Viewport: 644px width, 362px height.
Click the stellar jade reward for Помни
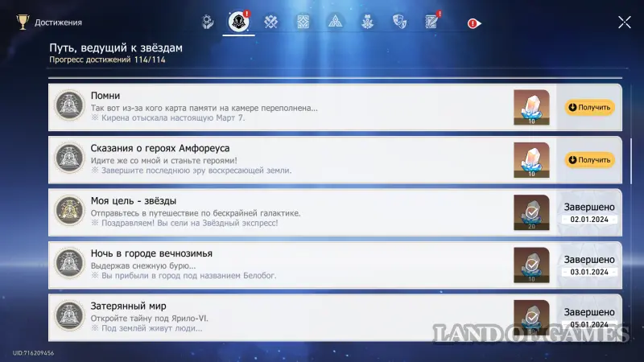coord(531,107)
